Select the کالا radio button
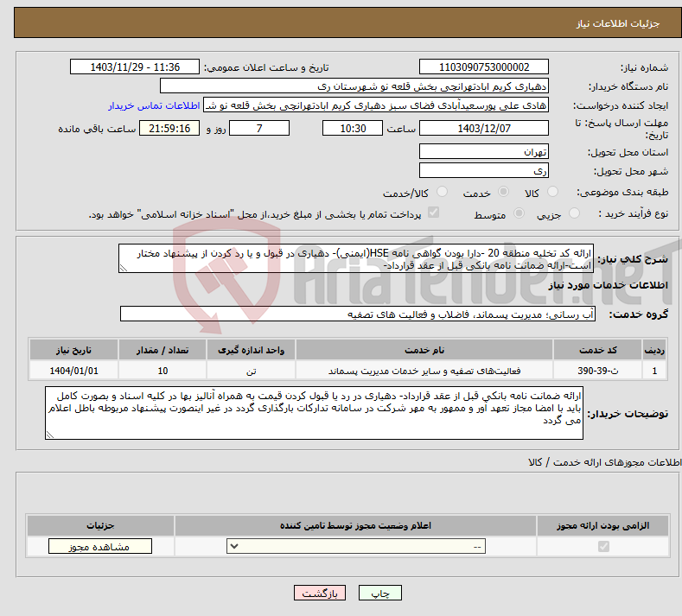 (552, 192)
